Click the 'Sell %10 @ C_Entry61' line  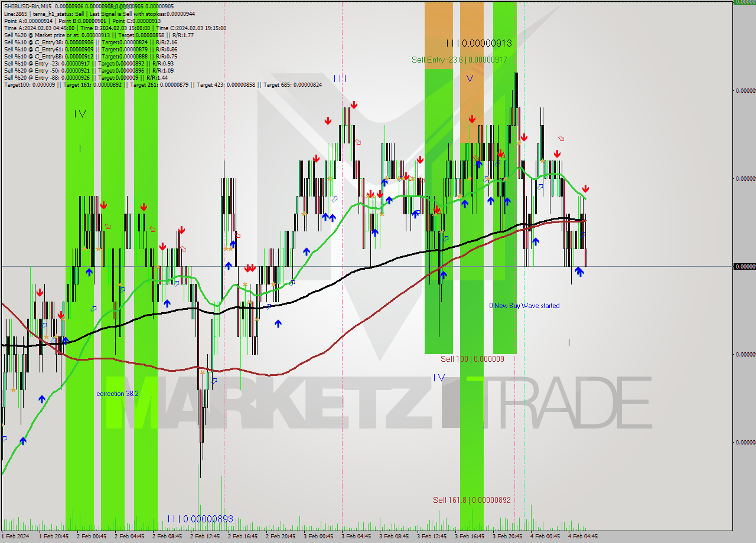click(x=90, y=49)
